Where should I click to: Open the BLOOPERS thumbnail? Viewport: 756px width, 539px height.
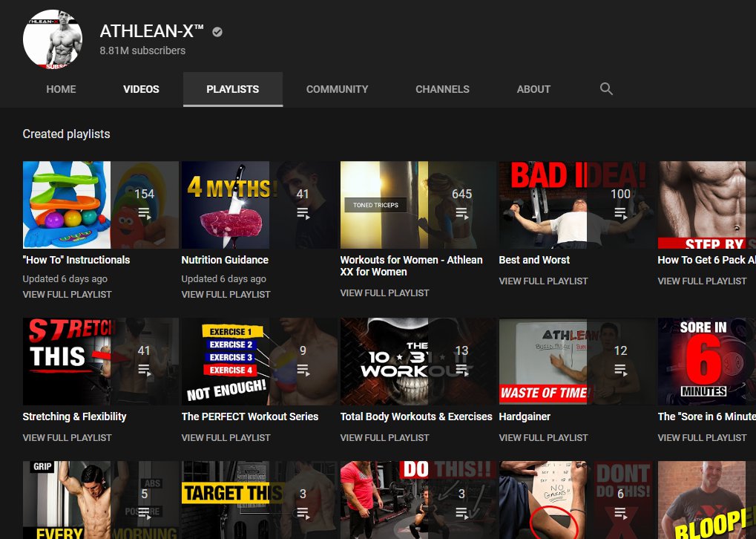click(707, 500)
